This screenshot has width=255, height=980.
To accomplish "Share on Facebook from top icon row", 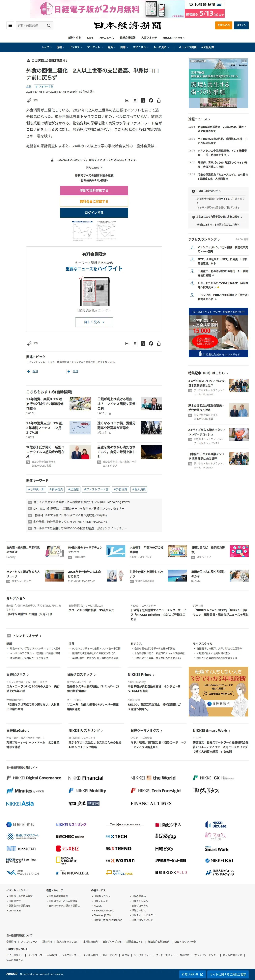I will (x=151, y=100).
